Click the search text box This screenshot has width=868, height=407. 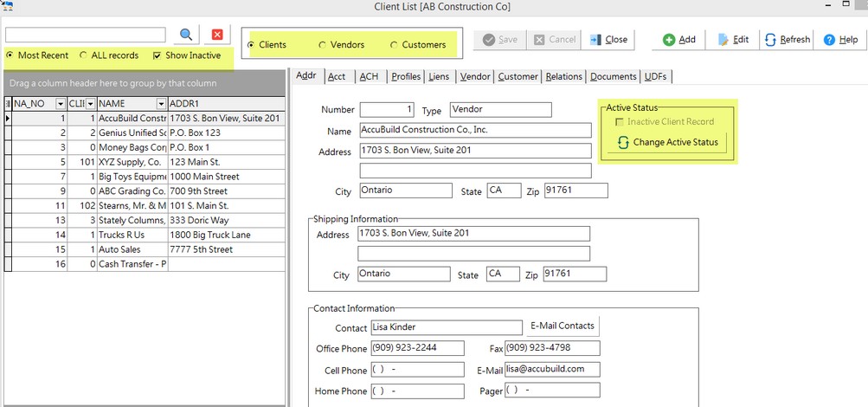pos(86,35)
